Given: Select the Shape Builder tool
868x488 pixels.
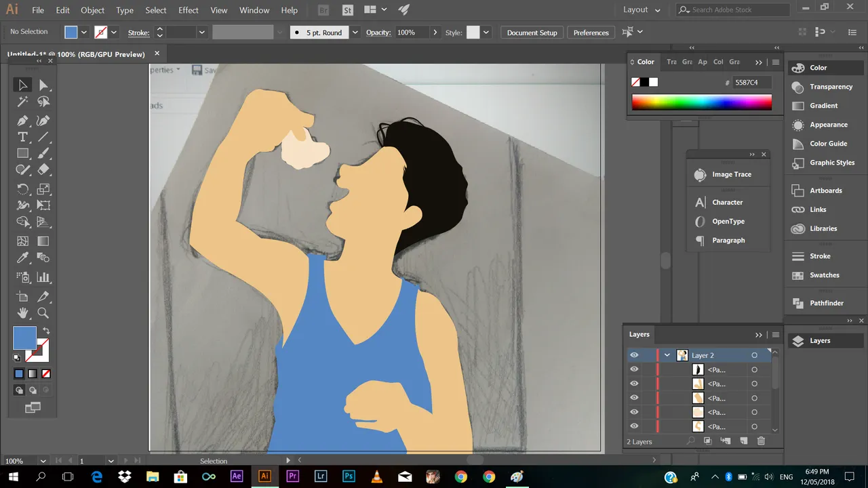Looking at the screenshot, I should pos(22,222).
